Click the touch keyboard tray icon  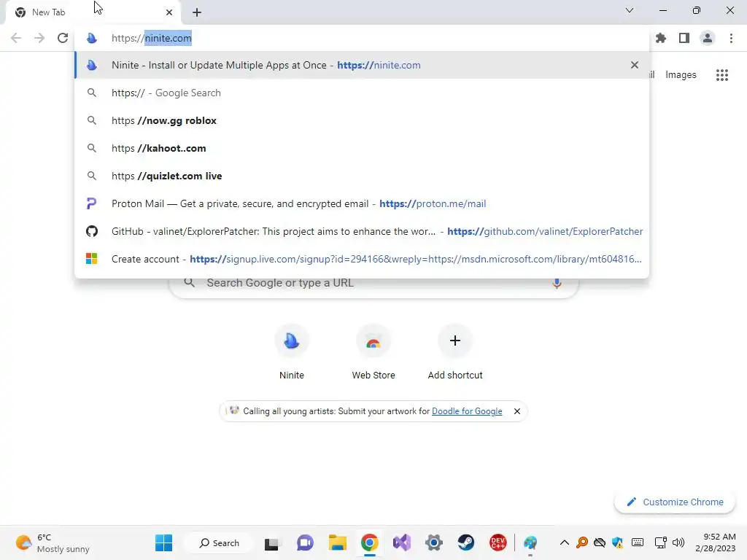638,542
